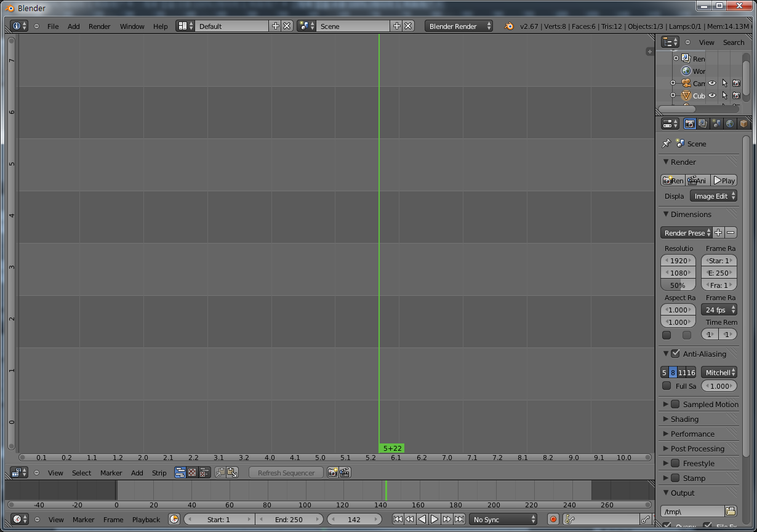757x532 pixels.
Task: Open the screen layout browser icon
Action: click(185, 26)
